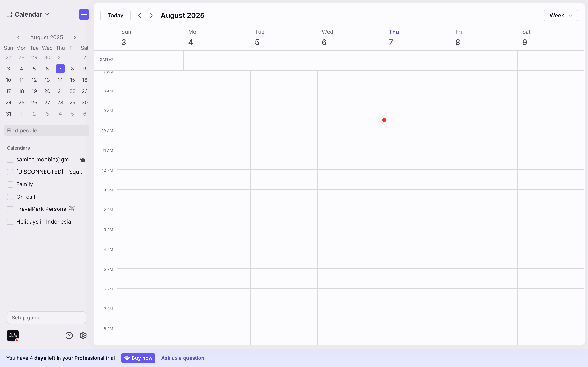Open the Ask us a question link
The width and height of the screenshot is (588, 367).
tap(182, 358)
